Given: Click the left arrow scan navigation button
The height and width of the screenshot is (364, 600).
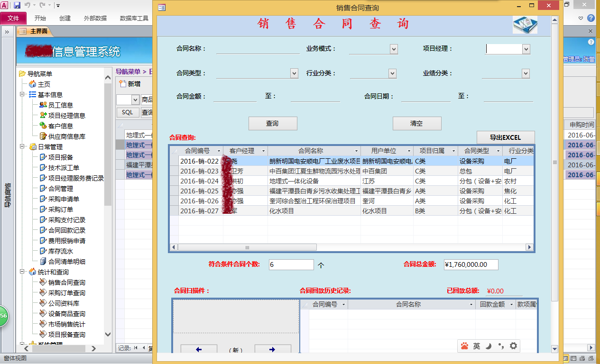Looking at the screenshot, I should click(x=199, y=349).
